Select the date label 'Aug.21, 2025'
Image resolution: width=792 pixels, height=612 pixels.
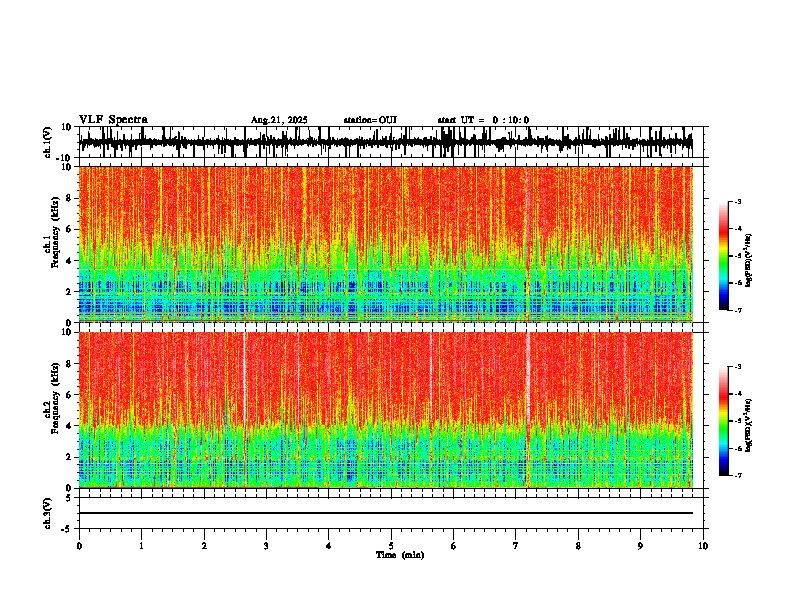tap(279, 120)
